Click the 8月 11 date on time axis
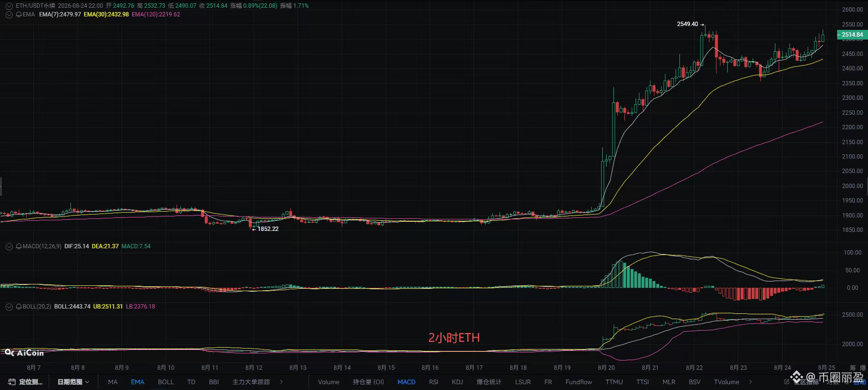This screenshot has width=868, height=390. click(210, 368)
